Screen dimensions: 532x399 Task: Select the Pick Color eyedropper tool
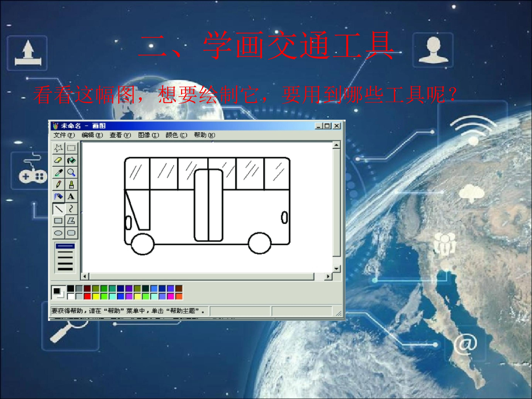point(58,172)
